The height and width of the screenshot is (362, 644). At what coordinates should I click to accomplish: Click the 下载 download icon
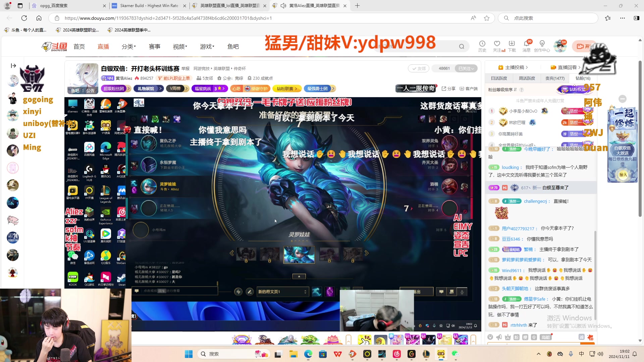(x=512, y=46)
